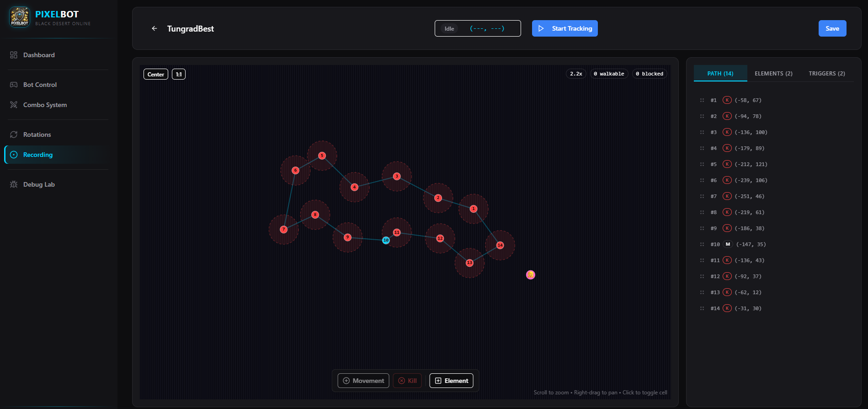
Task: Choose the Element placement mode
Action: 451,381
